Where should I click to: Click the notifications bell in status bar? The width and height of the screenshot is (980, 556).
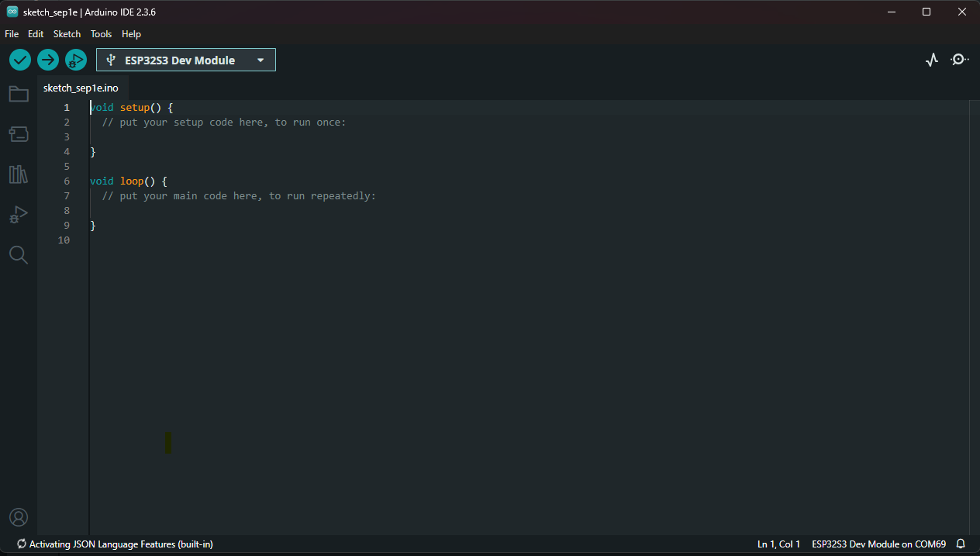pyautogui.click(x=961, y=544)
